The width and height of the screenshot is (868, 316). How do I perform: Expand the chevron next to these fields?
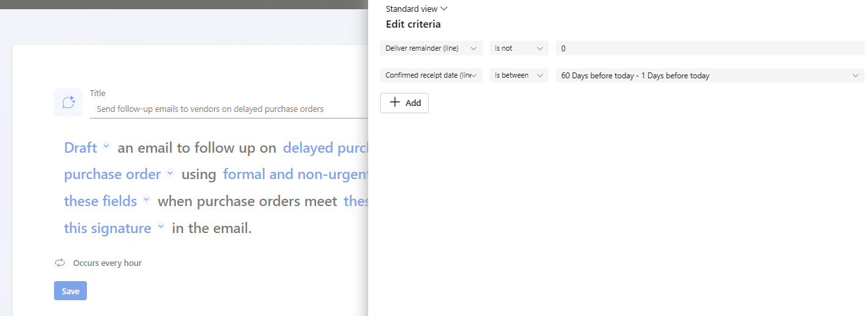point(146,200)
